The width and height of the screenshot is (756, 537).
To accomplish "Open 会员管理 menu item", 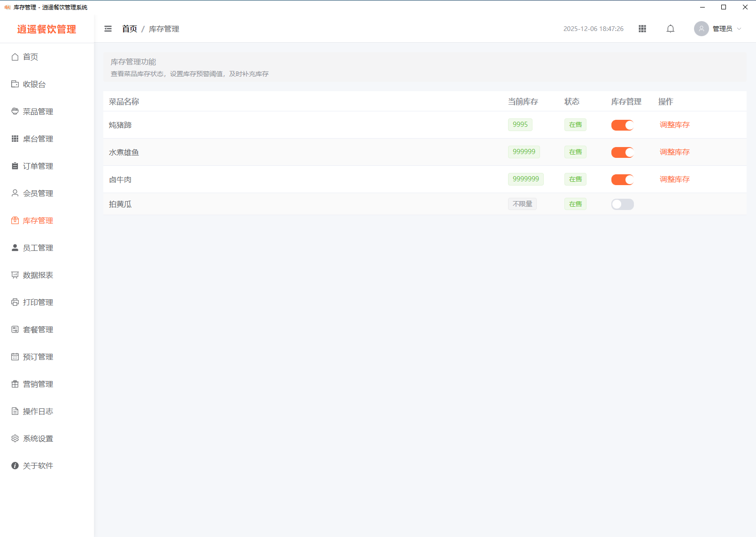I will [38, 193].
